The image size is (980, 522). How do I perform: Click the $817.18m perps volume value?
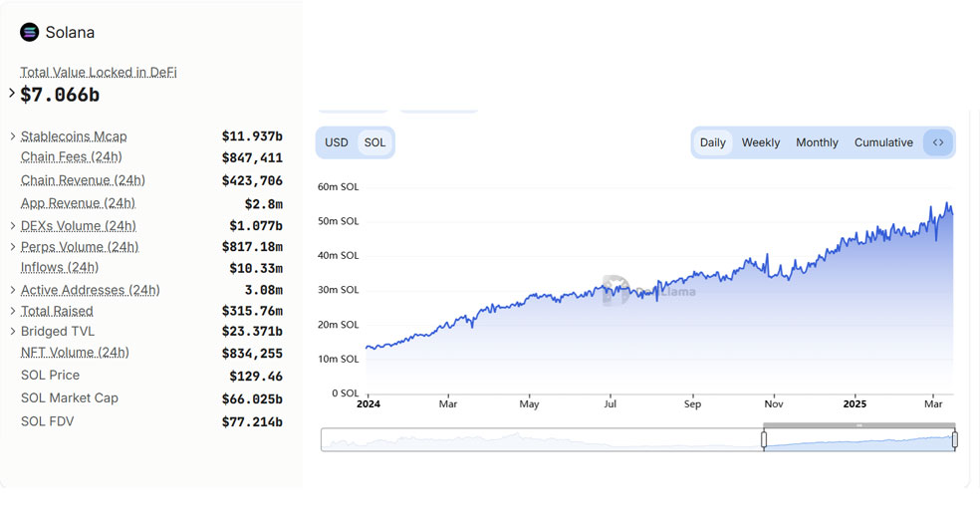coord(252,247)
